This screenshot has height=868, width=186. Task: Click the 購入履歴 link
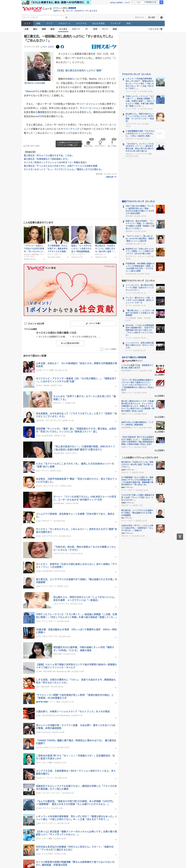pyautogui.click(x=152, y=17)
